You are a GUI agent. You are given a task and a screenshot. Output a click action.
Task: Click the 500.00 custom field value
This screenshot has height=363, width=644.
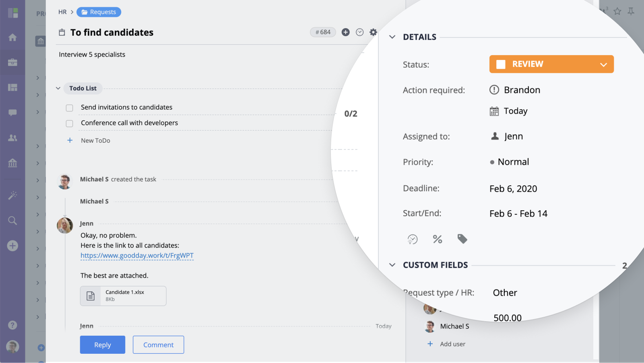pos(508,318)
